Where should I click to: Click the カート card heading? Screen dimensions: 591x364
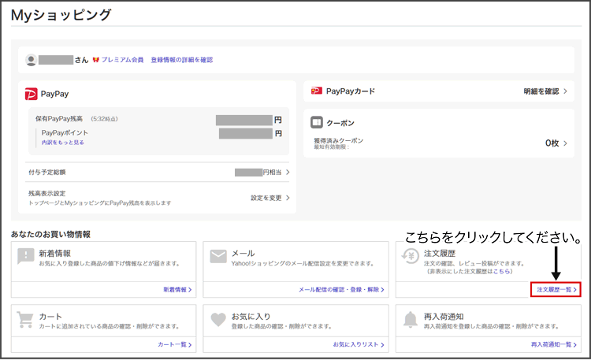tap(50, 317)
